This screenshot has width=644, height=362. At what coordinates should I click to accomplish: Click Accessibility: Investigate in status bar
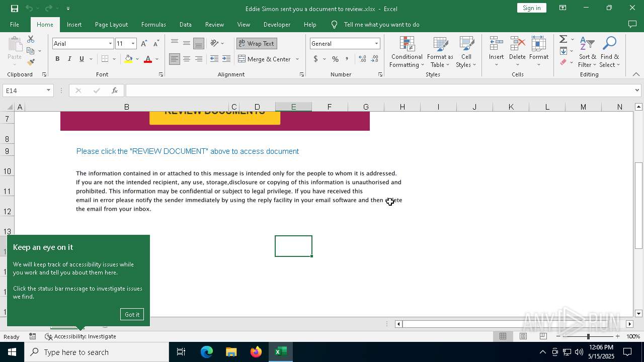pos(80,336)
